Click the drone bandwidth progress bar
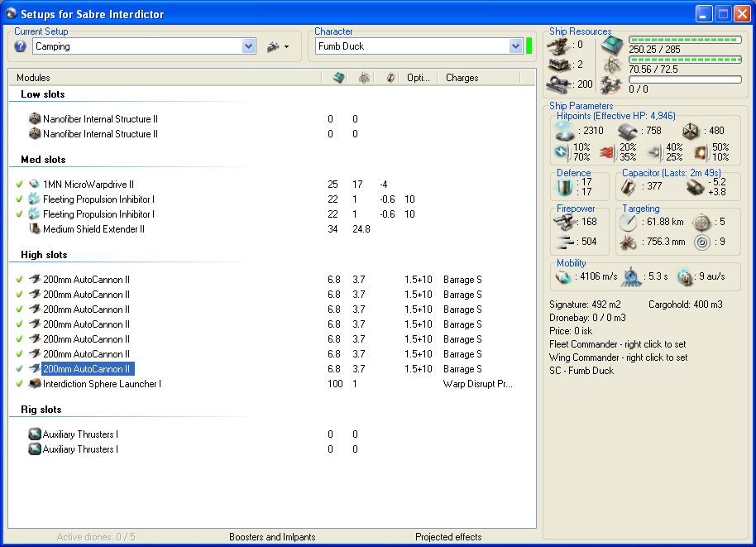The width and height of the screenshot is (756, 547). click(685, 79)
